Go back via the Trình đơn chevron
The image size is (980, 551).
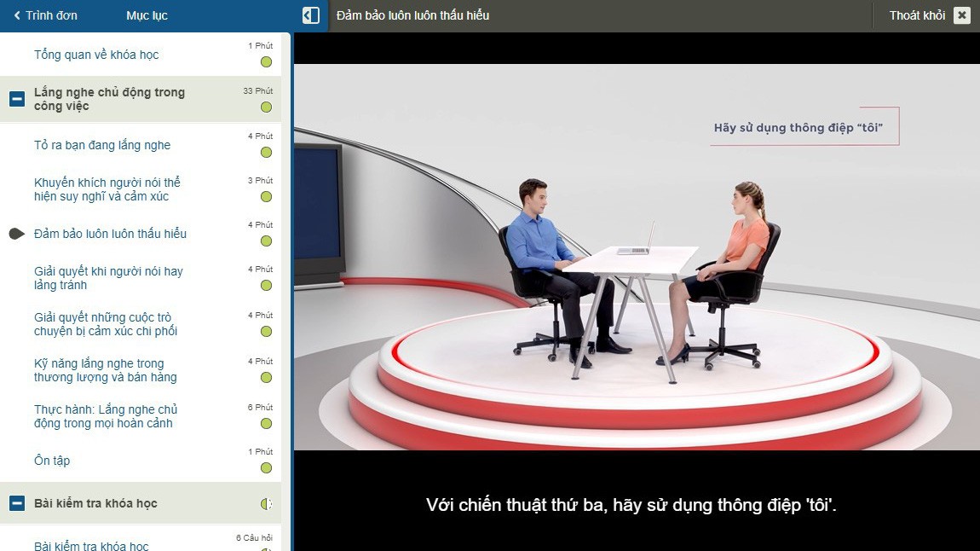click(17, 15)
